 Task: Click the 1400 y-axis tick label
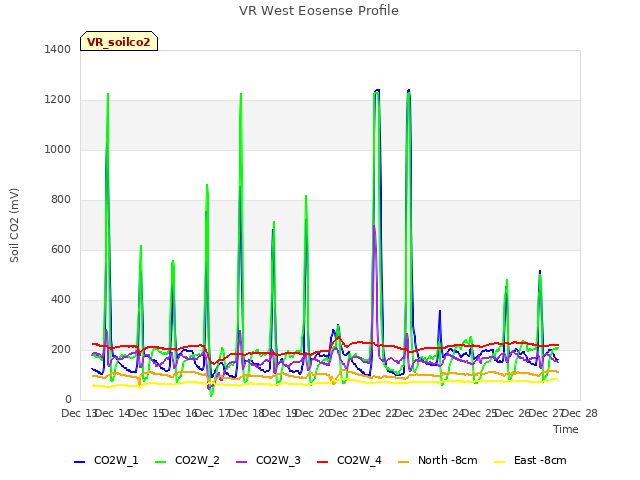(x=58, y=49)
